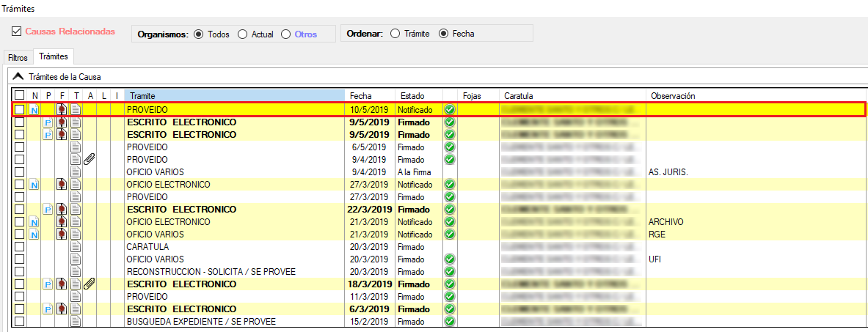Open the document text icon on the CARATULA row
This screenshot has width=868, height=332.
click(76, 247)
